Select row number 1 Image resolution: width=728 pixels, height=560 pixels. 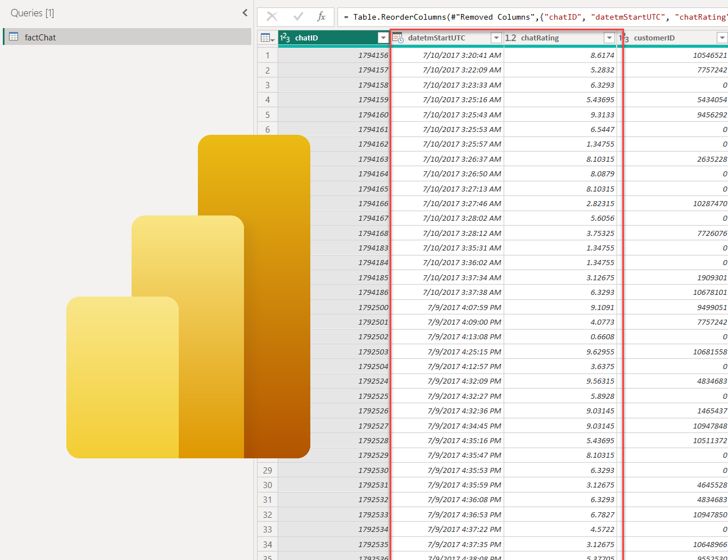pos(268,55)
